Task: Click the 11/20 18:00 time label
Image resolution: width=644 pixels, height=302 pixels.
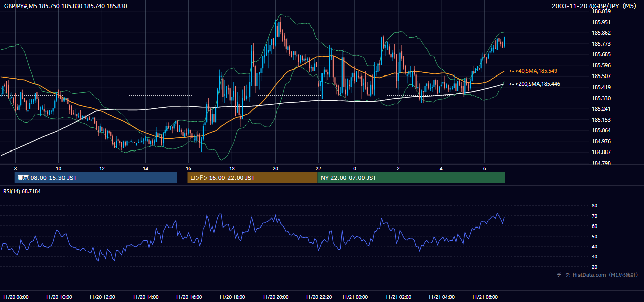Action: click(232, 297)
